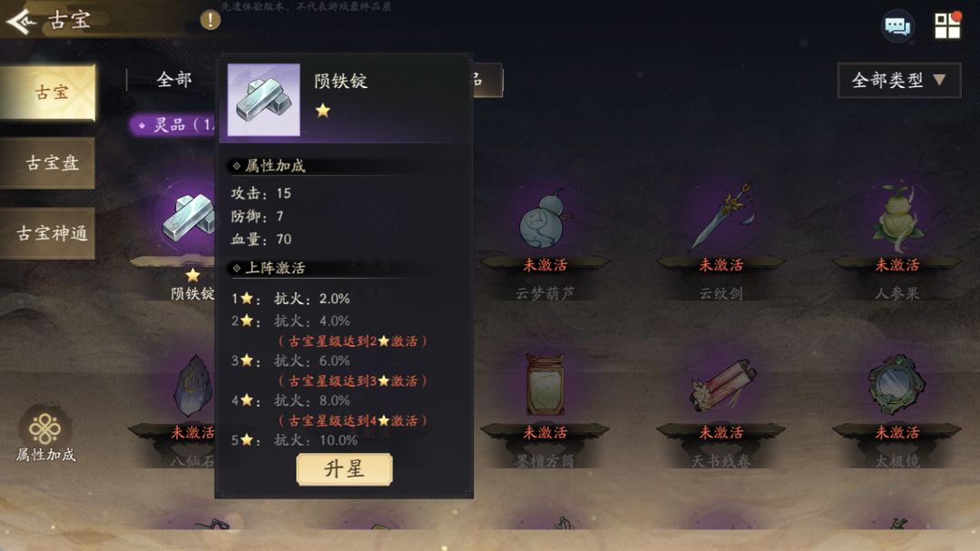The height and width of the screenshot is (551, 980).
Task: Go back using the arrow icon
Action: [21, 21]
